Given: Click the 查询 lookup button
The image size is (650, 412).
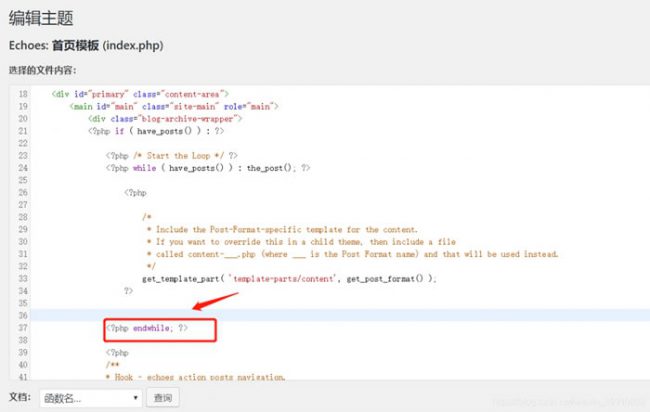Looking at the screenshot, I should [x=161, y=397].
